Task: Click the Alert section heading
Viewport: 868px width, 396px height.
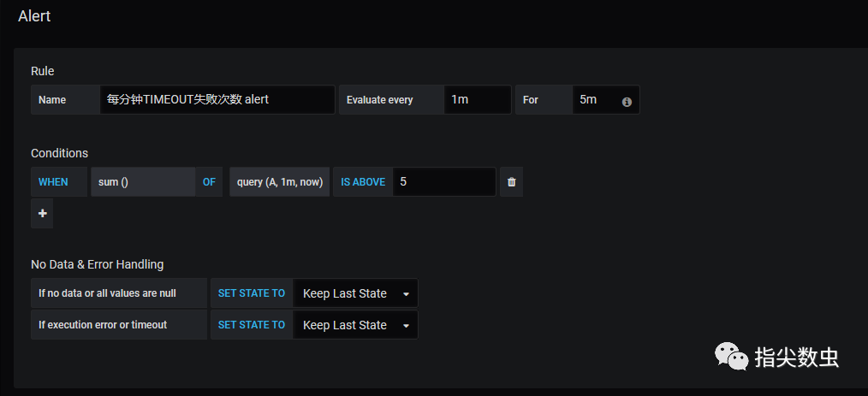Action: [34, 16]
